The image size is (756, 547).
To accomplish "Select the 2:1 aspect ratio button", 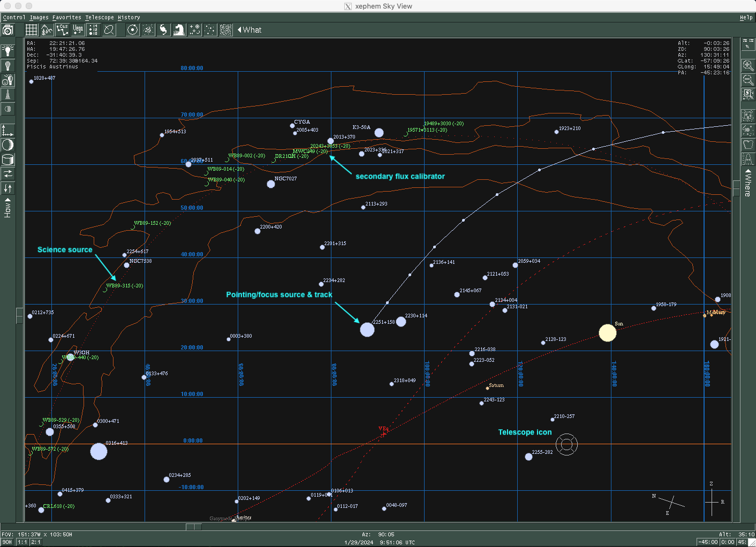I will tap(36, 542).
